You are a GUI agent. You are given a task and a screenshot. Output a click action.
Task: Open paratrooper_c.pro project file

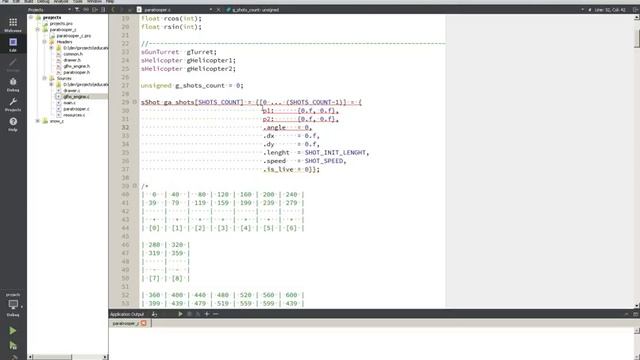coord(73,36)
